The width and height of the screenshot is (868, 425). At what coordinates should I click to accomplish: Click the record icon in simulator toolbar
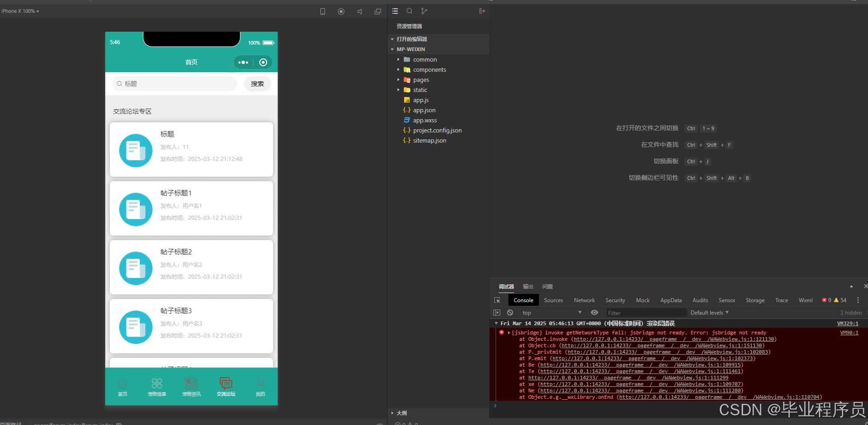tap(341, 11)
